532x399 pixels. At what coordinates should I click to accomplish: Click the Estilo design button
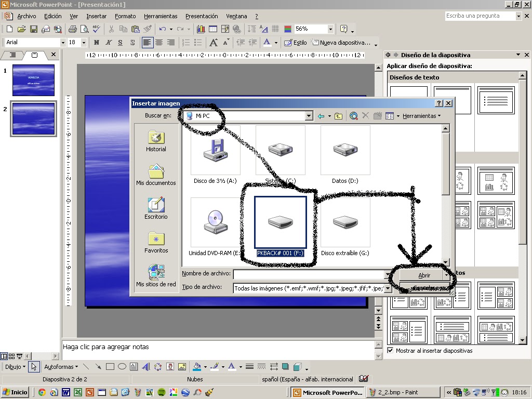(x=296, y=43)
